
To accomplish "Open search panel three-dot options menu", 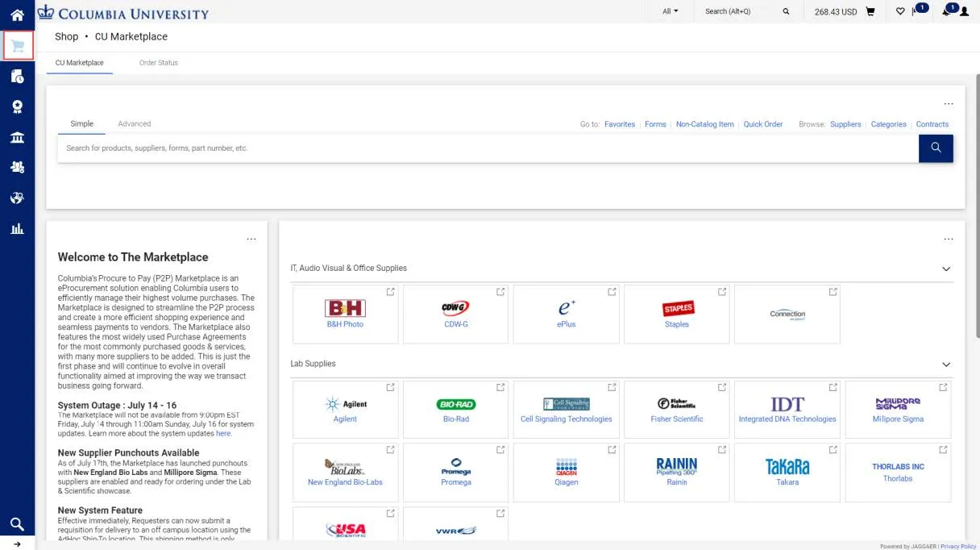I will pos(949,104).
